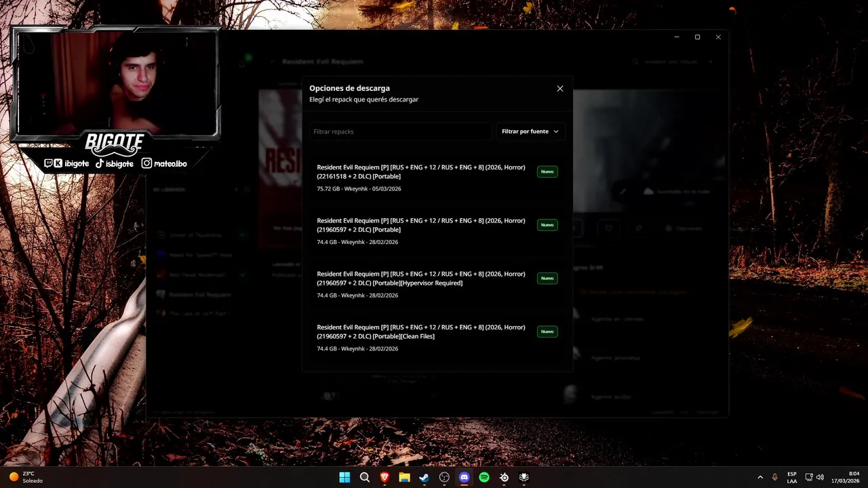Image resolution: width=868 pixels, height=488 pixels.
Task: Close the launcher window
Action: 718,37
